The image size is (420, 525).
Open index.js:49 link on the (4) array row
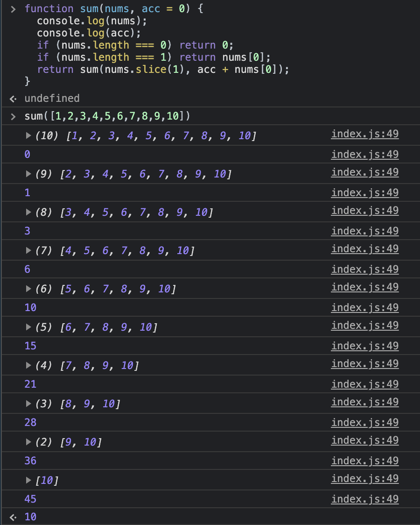(x=365, y=363)
